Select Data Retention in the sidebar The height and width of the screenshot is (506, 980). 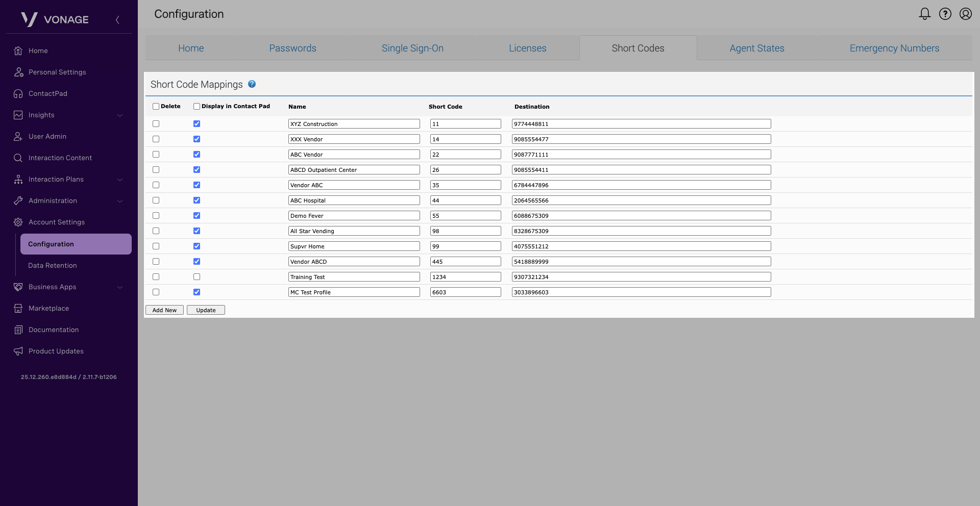tap(53, 266)
